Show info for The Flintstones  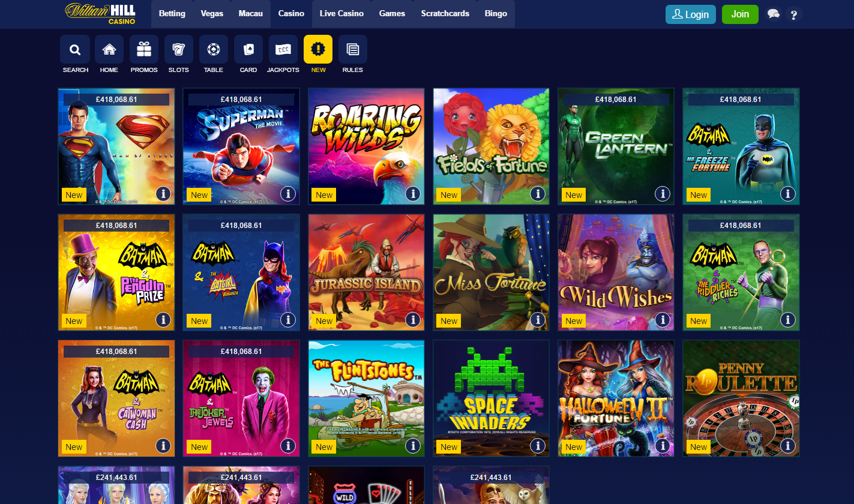pos(413,446)
